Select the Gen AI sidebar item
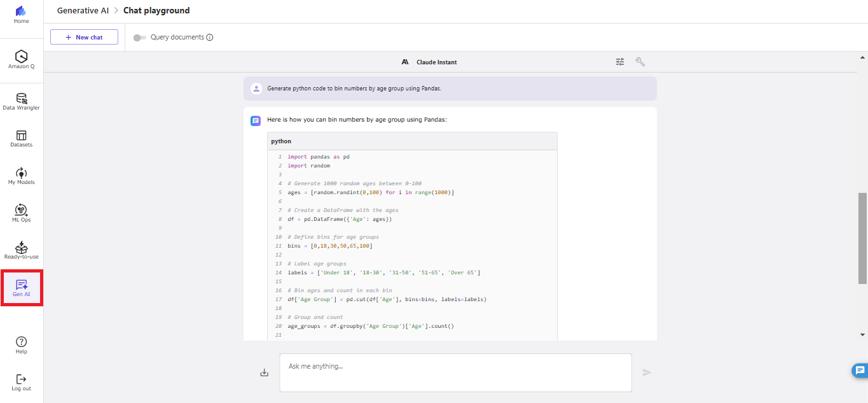Image resolution: width=868 pixels, height=403 pixels. pyautogui.click(x=22, y=288)
